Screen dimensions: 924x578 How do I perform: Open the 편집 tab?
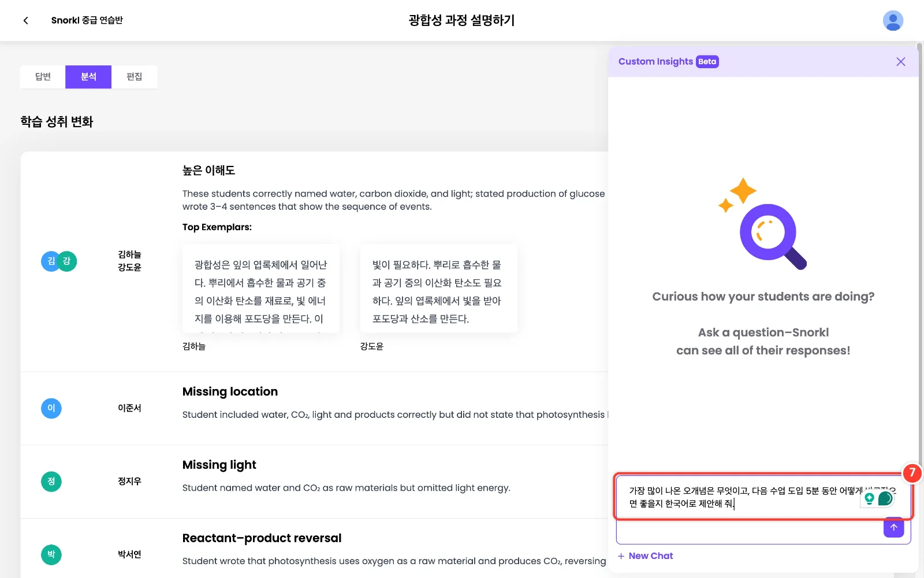[134, 77]
